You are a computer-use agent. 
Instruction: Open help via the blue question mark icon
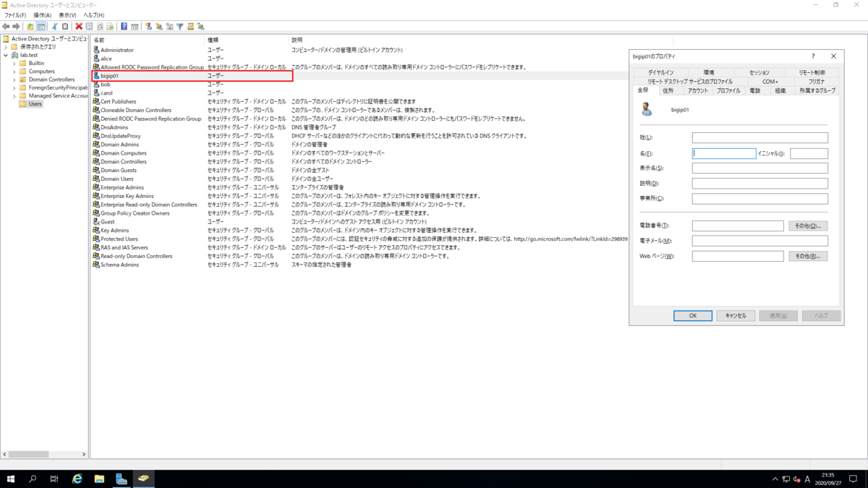123,27
